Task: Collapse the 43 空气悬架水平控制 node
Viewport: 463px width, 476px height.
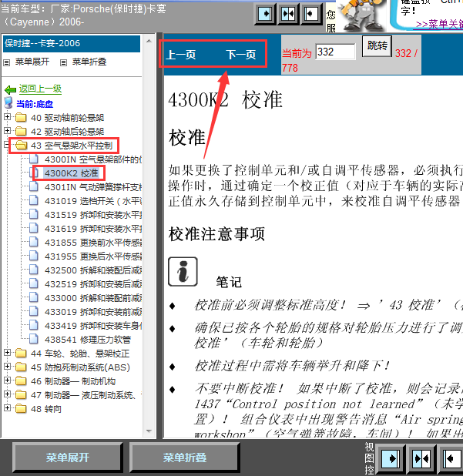Action: click(x=7, y=145)
